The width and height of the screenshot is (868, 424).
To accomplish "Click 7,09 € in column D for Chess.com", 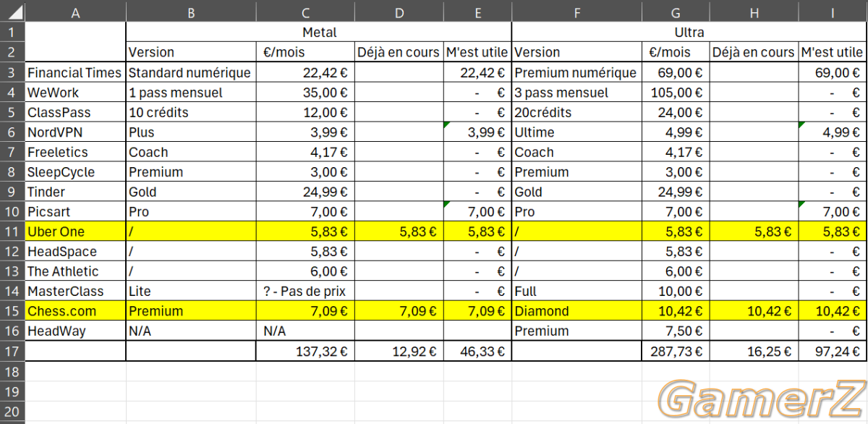I will 399,311.
